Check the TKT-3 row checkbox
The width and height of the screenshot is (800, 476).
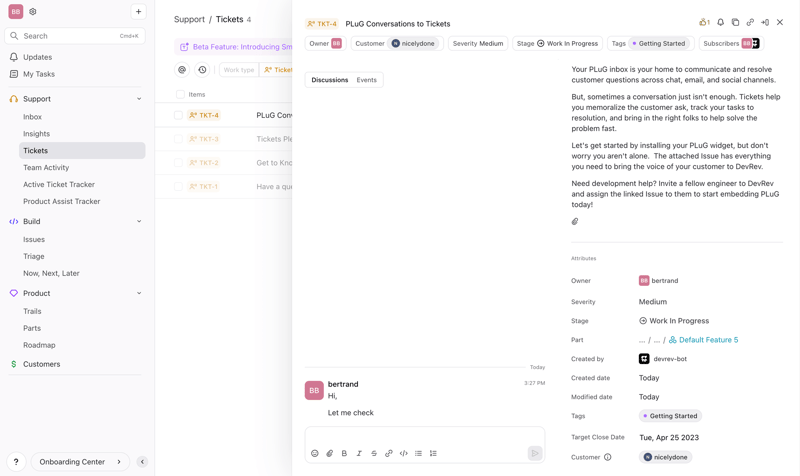(x=178, y=139)
